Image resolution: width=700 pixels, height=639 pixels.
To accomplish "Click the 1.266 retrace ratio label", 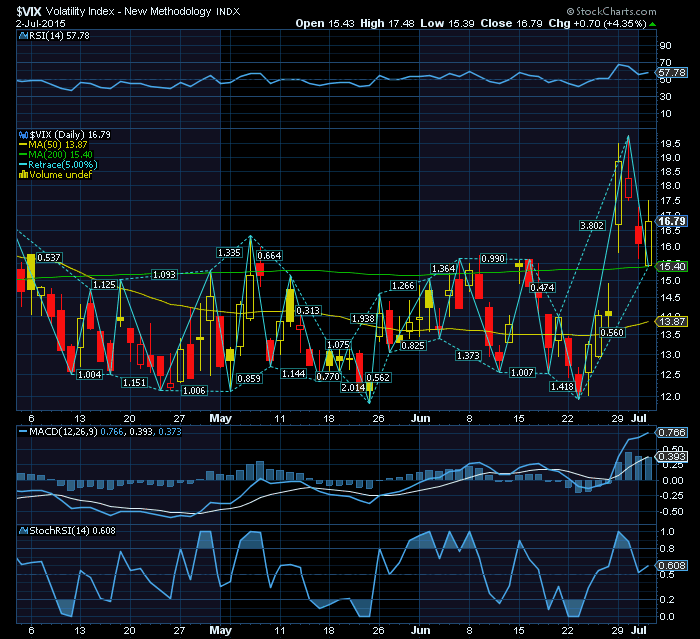I will (x=403, y=286).
